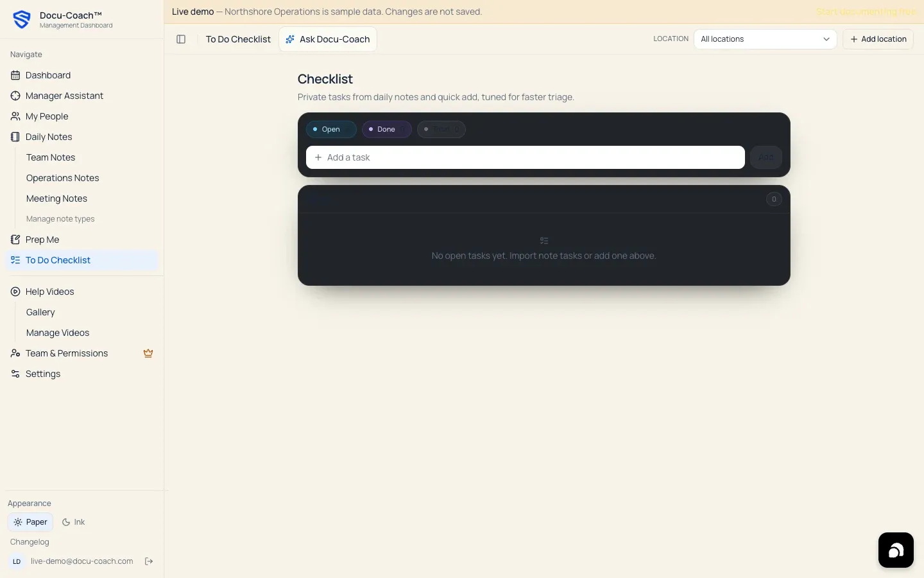Click the LD user avatar
The image size is (924, 578).
point(17,561)
